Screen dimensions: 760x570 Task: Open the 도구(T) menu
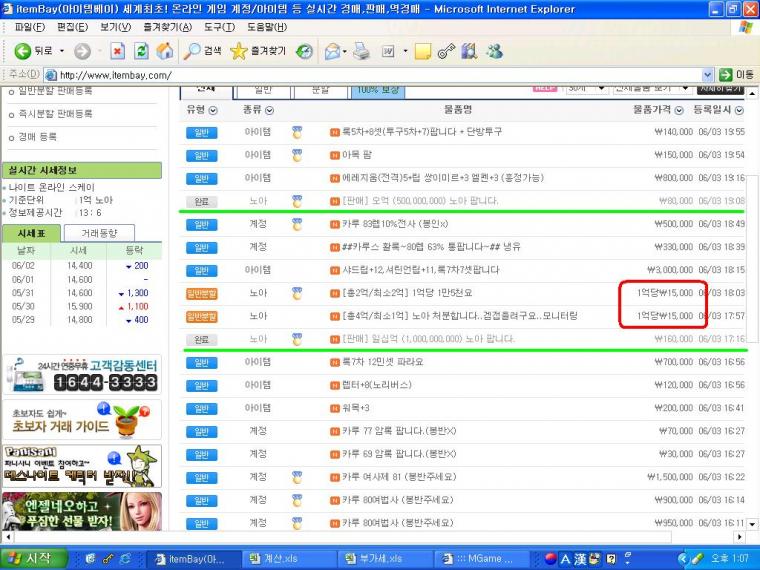[x=219, y=27]
